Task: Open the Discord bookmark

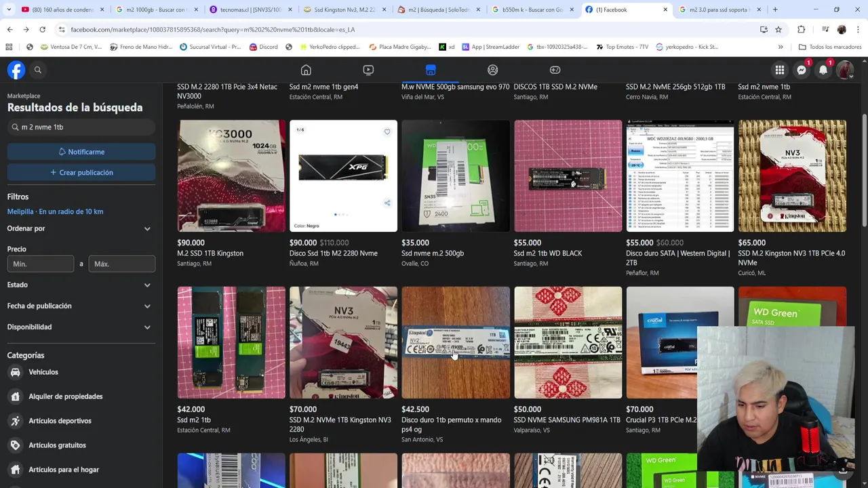Action: (263, 47)
